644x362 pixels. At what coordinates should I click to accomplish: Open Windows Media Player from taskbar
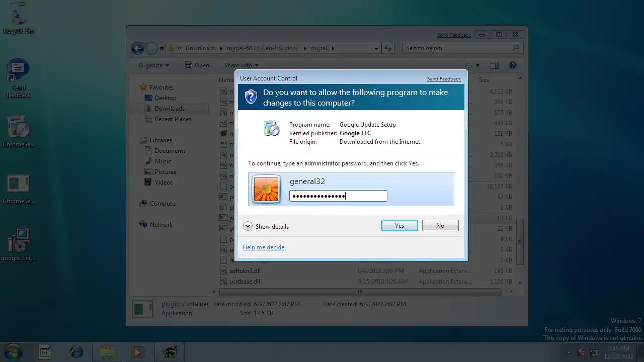coord(138,352)
